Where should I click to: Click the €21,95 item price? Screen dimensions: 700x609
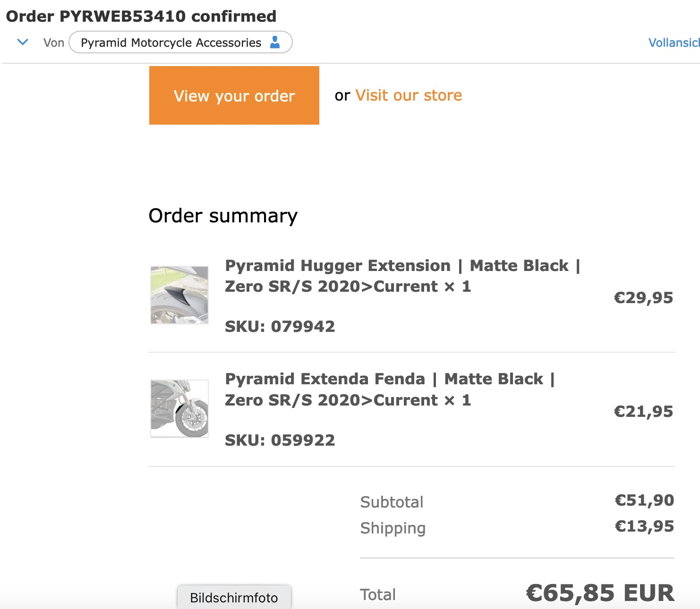[x=643, y=412]
